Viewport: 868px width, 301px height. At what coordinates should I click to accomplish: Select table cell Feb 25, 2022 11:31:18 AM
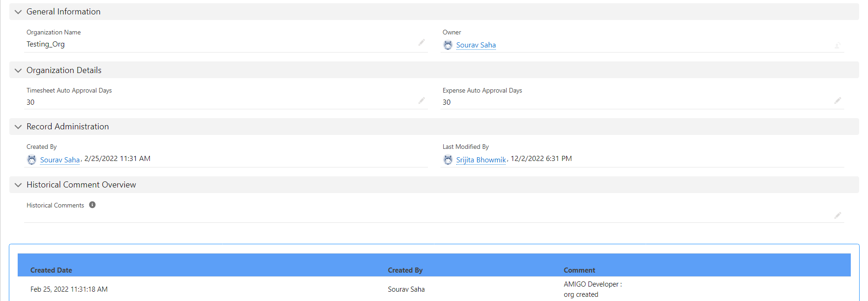[69, 289]
